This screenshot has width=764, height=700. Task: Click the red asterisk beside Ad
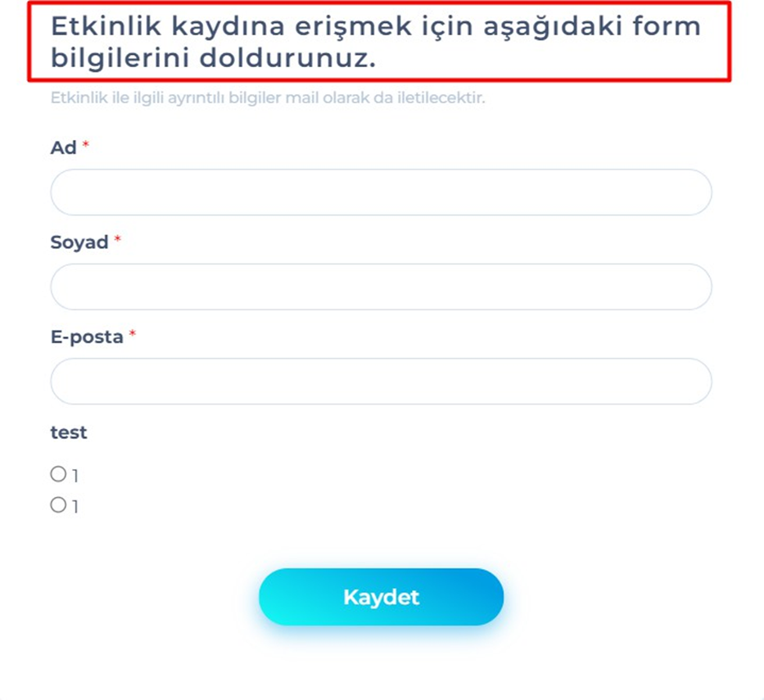coord(85,146)
